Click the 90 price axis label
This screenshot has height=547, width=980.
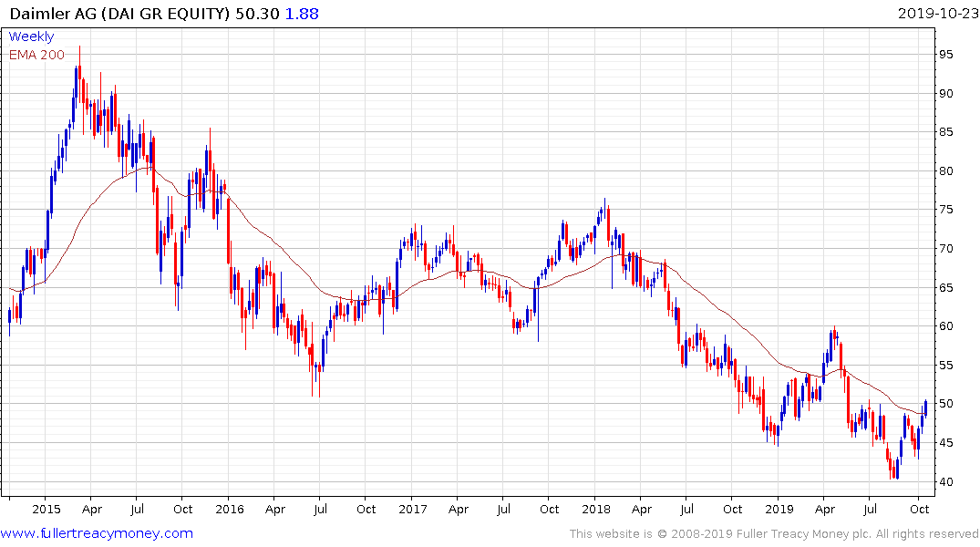(945, 93)
